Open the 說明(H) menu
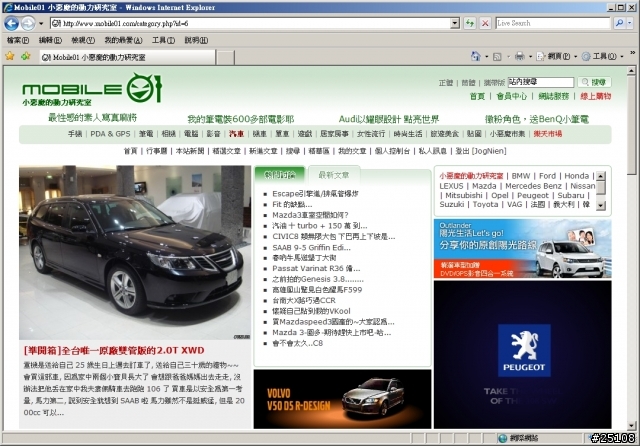 click(x=196, y=40)
